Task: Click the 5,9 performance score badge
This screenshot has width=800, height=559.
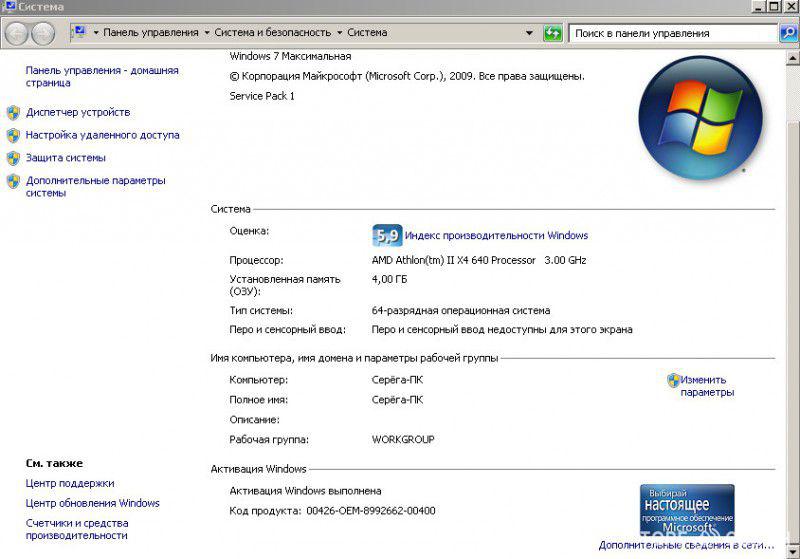Action: [387, 235]
